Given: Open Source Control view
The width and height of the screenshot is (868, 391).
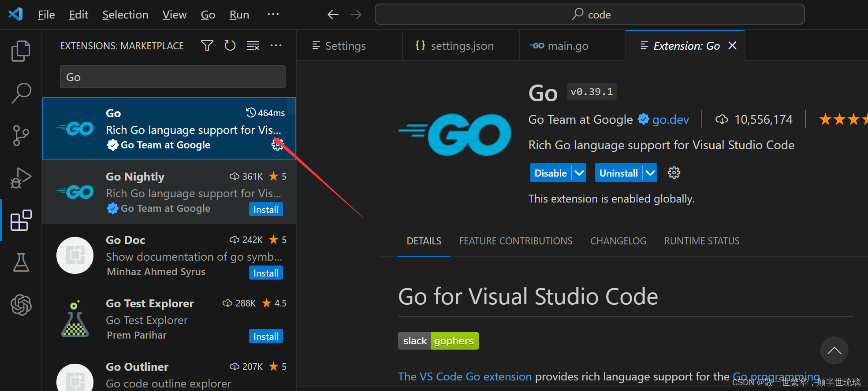Looking at the screenshot, I should 21,136.
